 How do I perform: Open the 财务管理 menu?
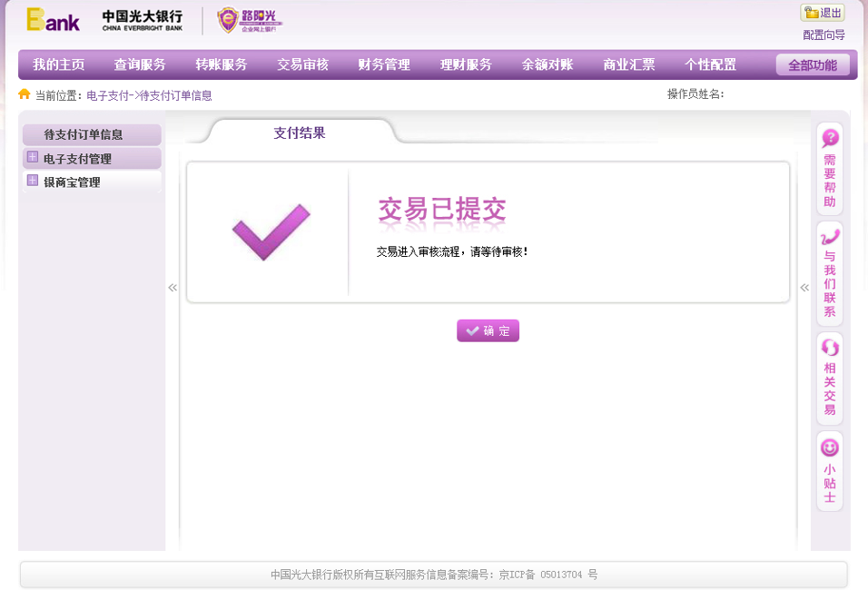tap(384, 64)
